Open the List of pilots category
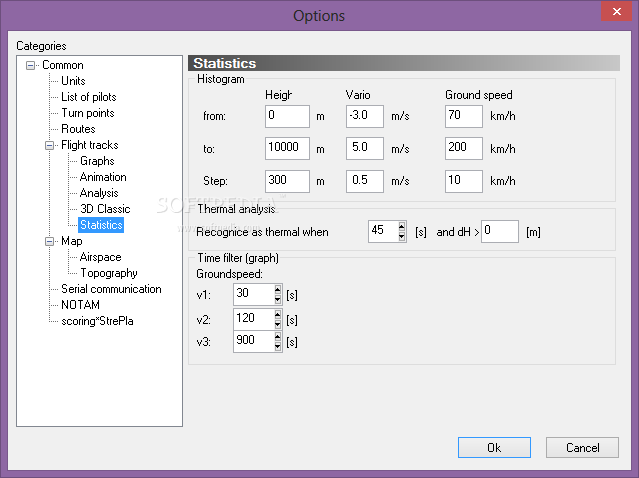Viewport: 639px width, 478px height. point(89,97)
